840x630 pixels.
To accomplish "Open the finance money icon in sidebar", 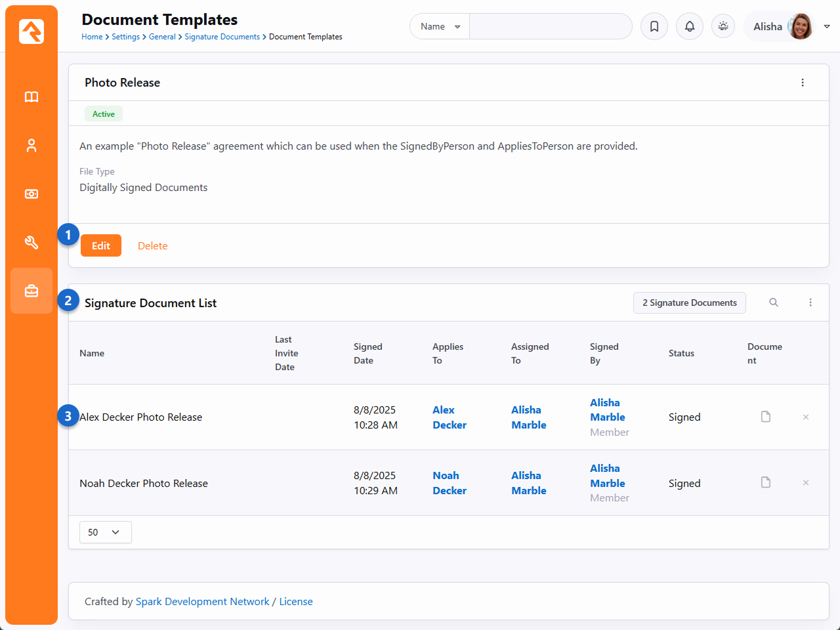I will pos(31,194).
